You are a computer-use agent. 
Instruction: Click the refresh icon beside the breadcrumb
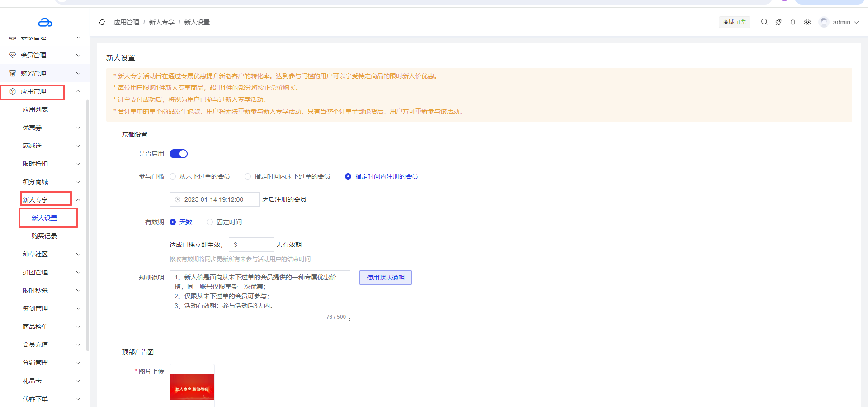tap(102, 22)
